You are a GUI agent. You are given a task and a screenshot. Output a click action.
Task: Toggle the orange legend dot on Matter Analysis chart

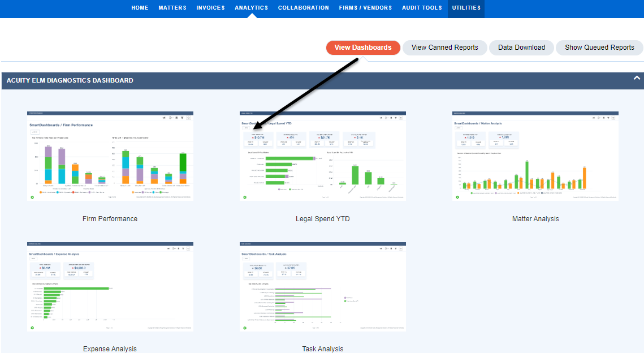517,193
